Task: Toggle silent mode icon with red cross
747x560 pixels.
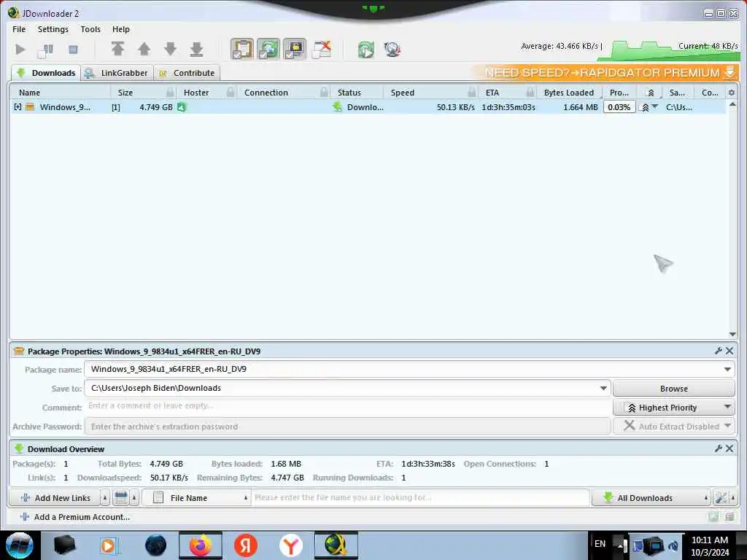Action: 322,49
